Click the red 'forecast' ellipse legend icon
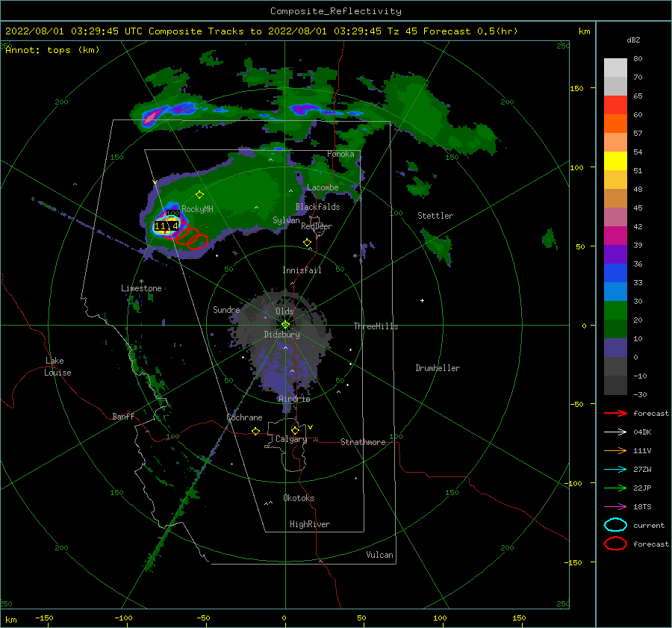672x628 pixels. tap(615, 544)
